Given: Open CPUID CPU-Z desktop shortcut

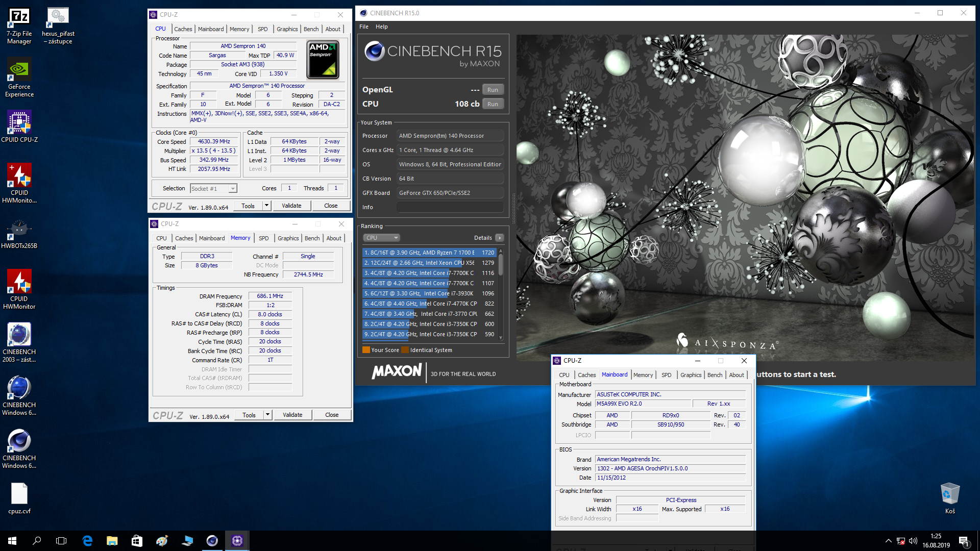Looking at the screenshot, I should 19,127.
